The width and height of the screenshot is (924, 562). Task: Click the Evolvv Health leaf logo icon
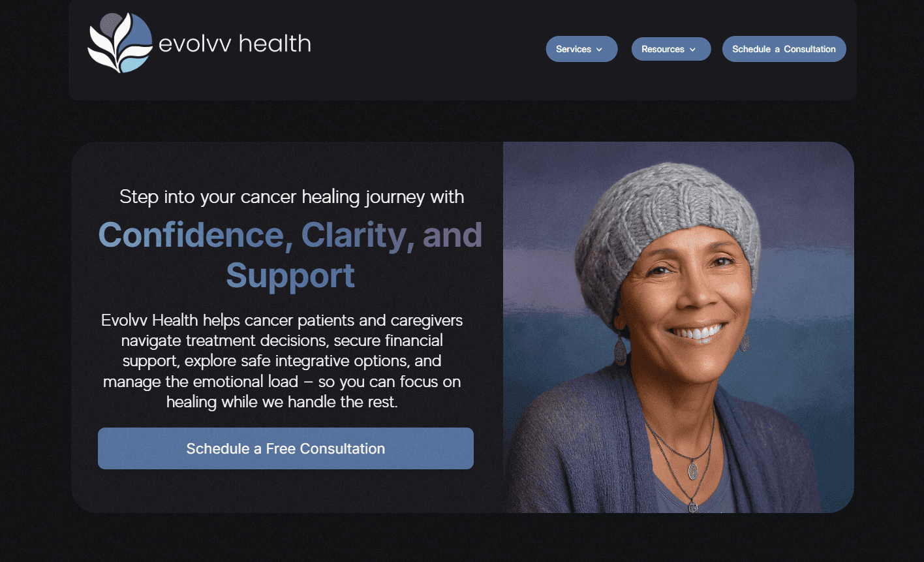pyautogui.click(x=120, y=42)
